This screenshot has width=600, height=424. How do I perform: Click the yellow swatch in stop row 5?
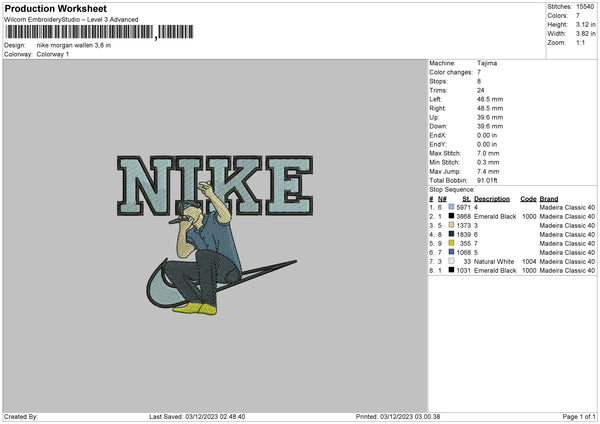tap(452, 243)
